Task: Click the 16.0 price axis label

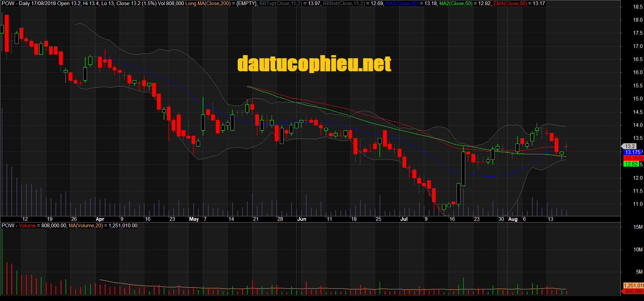Action: pyautogui.click(x=638, y=72)
